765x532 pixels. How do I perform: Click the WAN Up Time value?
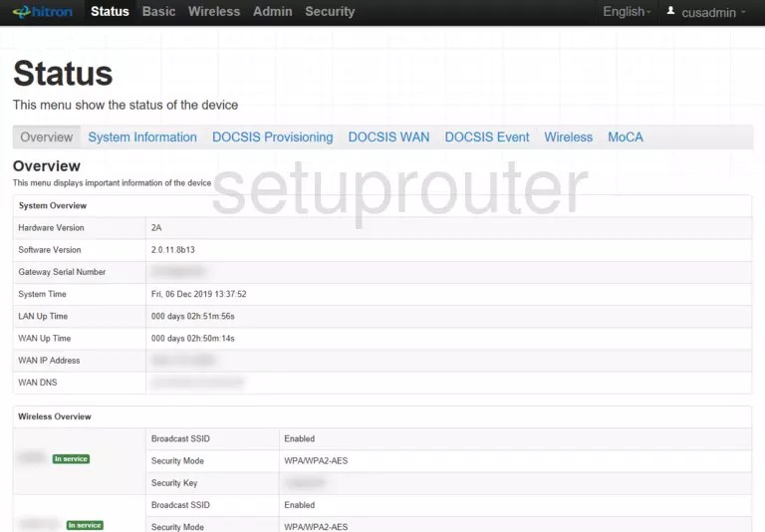coord(192,339)
